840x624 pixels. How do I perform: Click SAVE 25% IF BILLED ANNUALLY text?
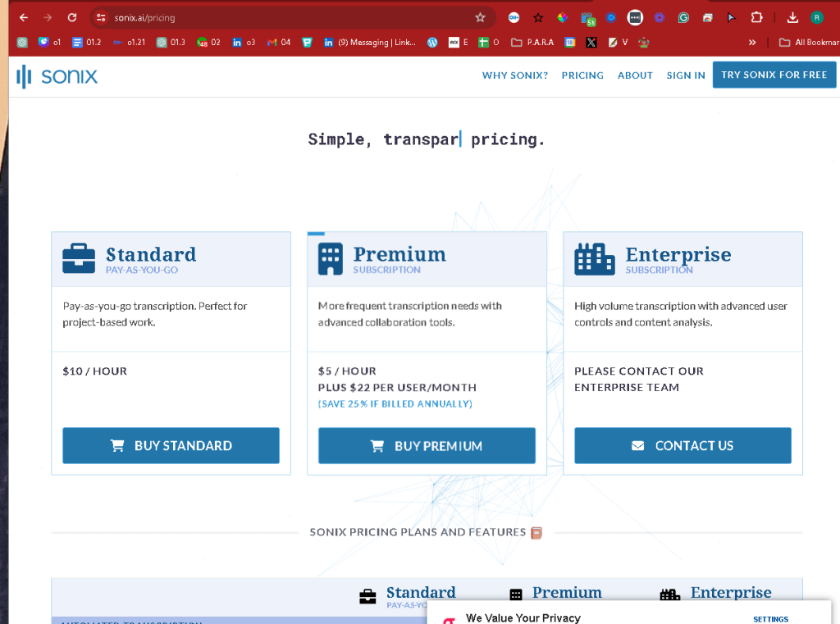coord(395,404)
